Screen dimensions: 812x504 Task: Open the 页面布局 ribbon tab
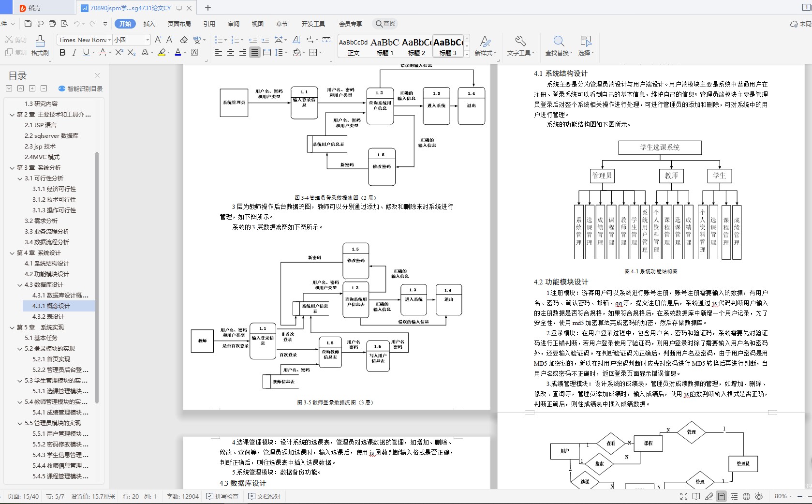(179, 24)
